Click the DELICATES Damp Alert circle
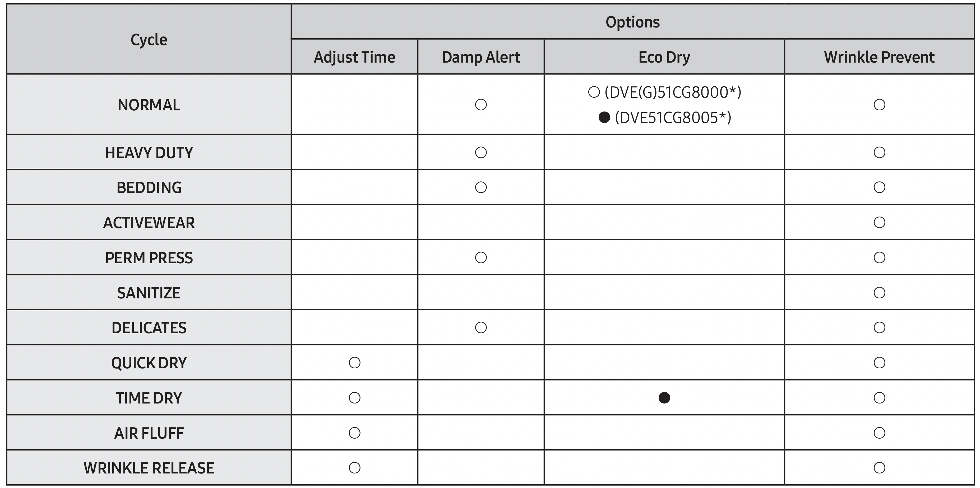 (x=481, y=328)
